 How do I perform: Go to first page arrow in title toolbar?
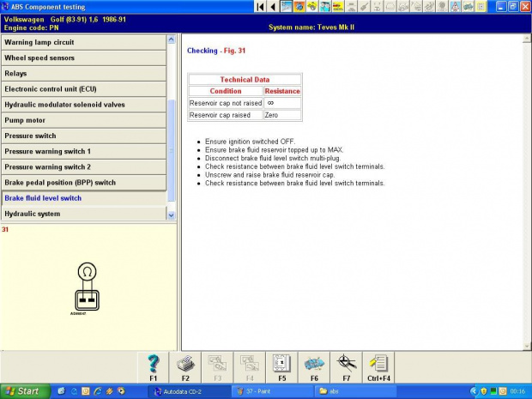(260, 6)
